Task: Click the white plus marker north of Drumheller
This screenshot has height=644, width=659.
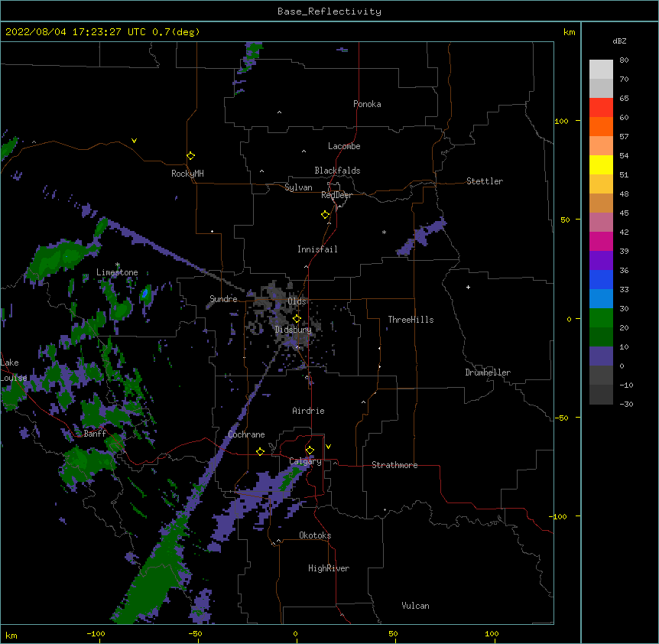Action: [x=468, y=287]
